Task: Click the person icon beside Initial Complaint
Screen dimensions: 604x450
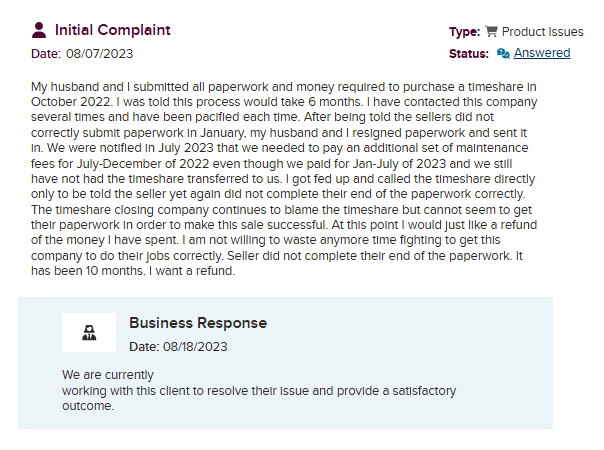Action: (39, 30)
